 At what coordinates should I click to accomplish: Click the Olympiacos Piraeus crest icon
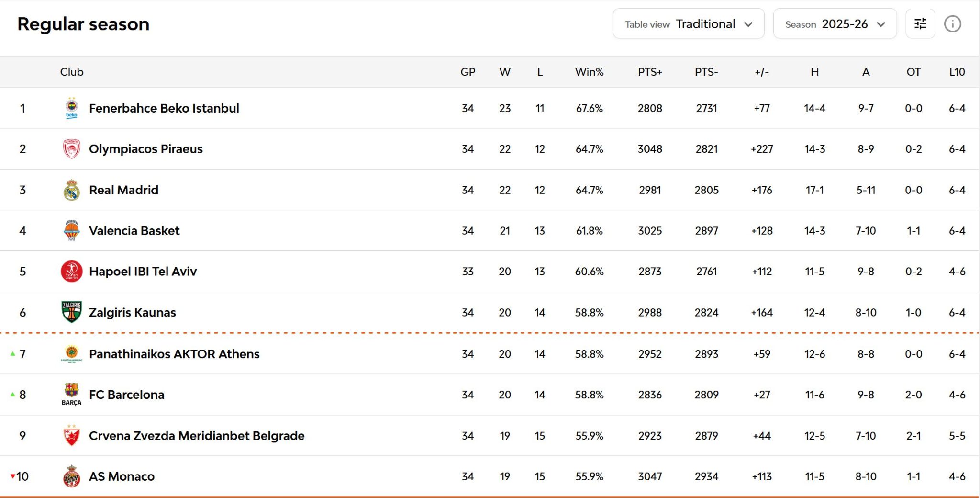click(71, 149)
